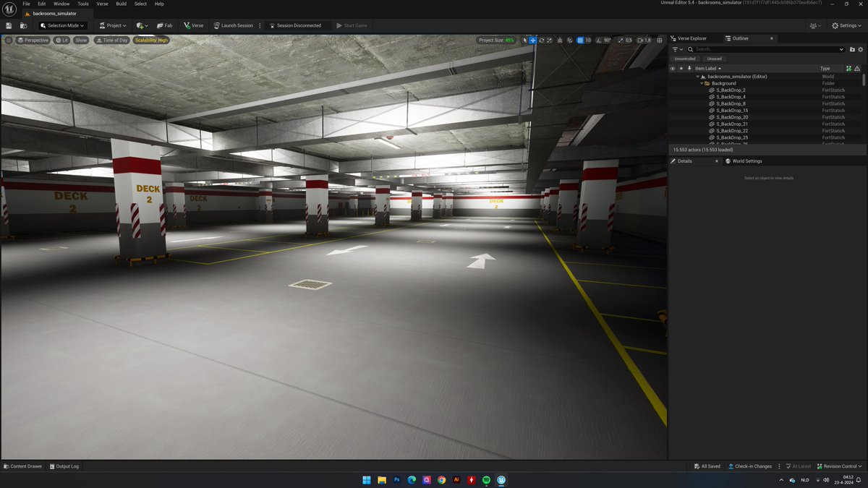
Task: Open grid snap value 10
Action: tap(588, 40)
